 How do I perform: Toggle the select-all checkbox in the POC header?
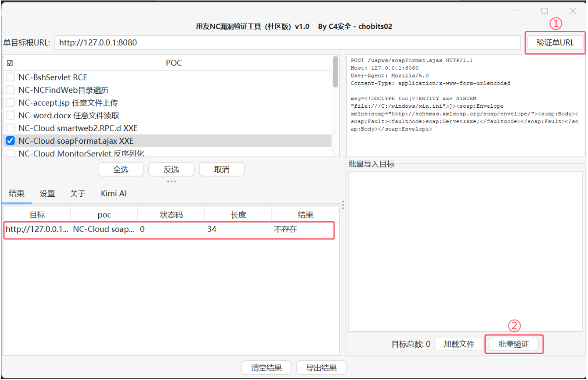pos(10,63)
